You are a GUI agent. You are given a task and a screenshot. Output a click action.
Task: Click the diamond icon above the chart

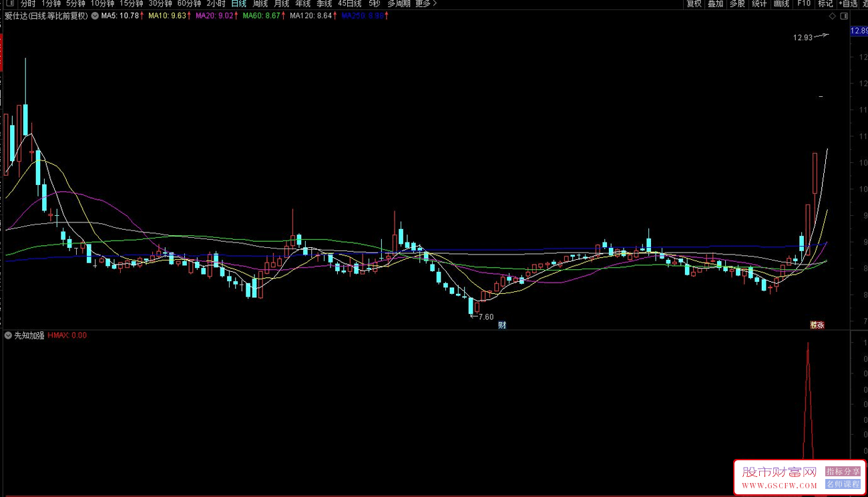832,16
